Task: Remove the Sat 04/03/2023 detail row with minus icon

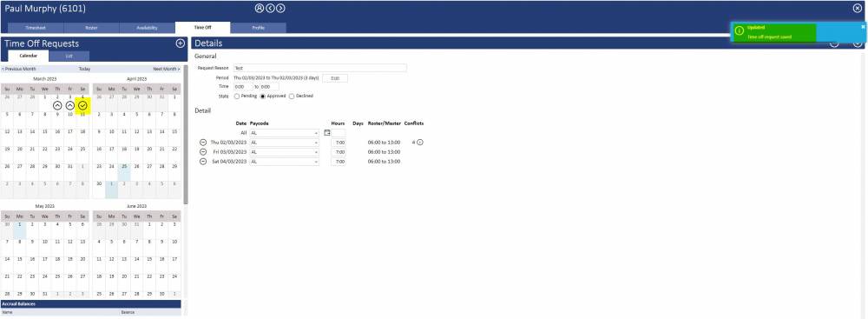Action: [x=203, y=162]
